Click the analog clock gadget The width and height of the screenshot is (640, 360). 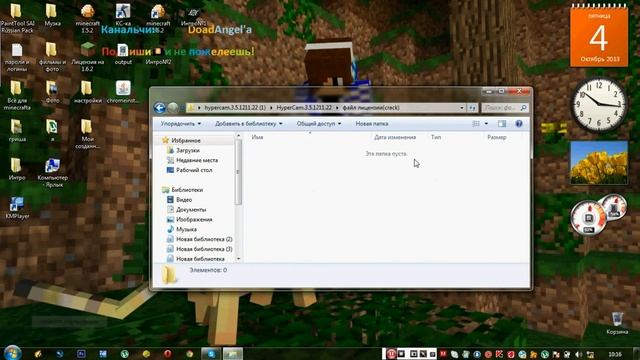pyautogui.click(x=599, y=104)
